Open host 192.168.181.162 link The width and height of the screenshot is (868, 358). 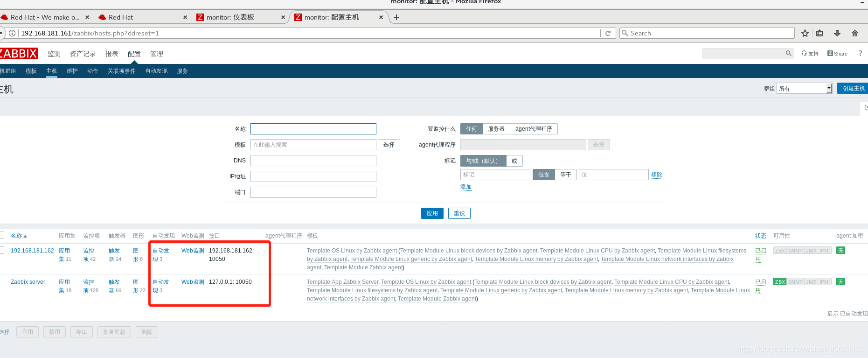(x=32, y=251)
